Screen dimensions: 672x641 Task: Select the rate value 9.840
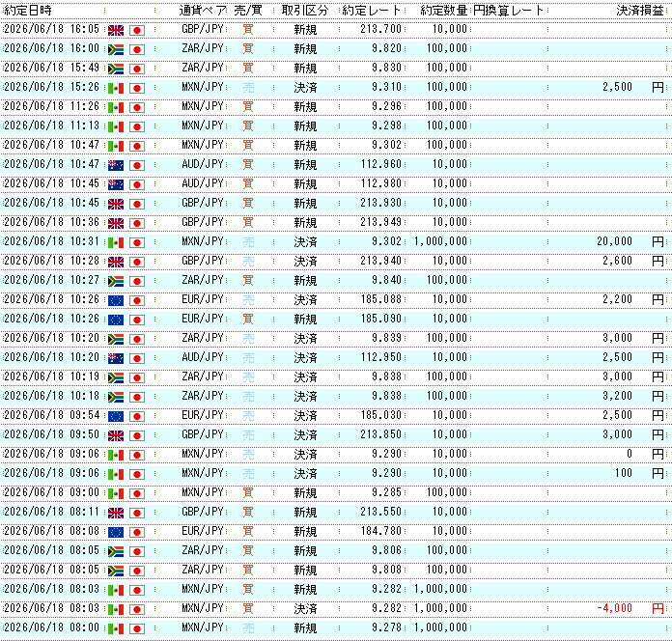386,280
